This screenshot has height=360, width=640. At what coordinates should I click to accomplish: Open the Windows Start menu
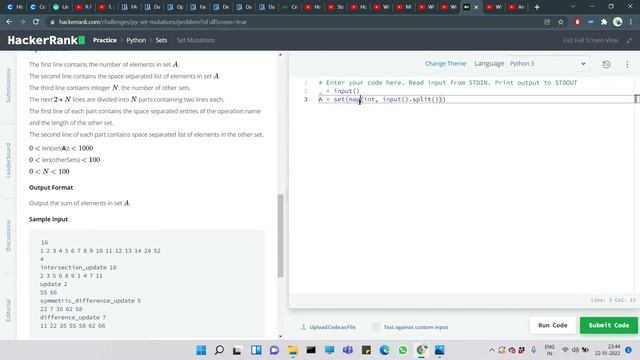coord(201,350)
